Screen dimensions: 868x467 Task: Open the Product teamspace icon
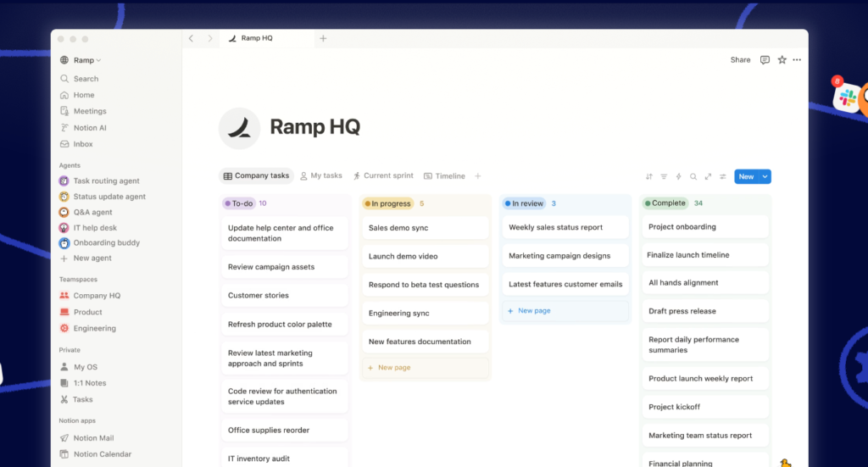coord(64,312)
